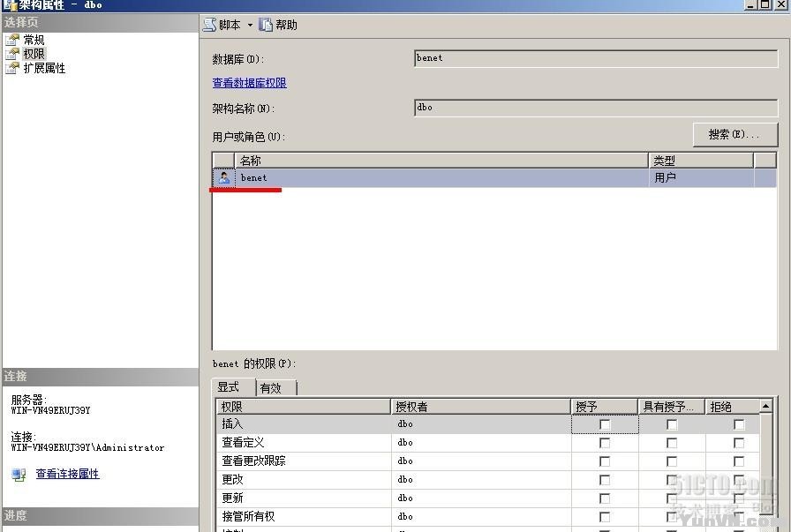Click connection text WIN-VN49ERUJ39Y\Administrator
Screen dimensions: 791x532
87,447
